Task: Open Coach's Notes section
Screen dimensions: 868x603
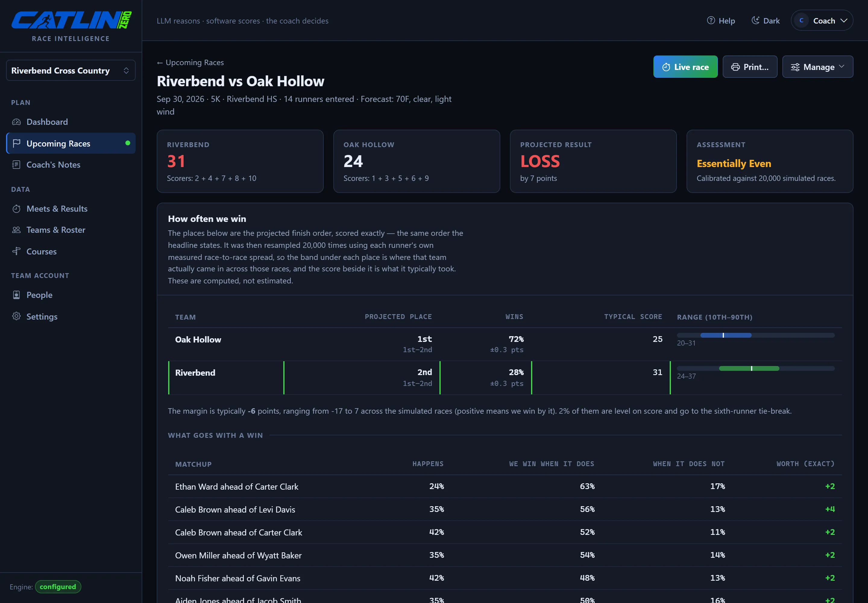Action: [x=71, y=165]
